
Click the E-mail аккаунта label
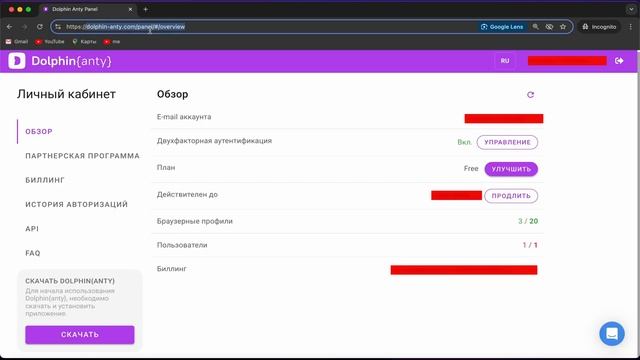[x=184, y=117]
